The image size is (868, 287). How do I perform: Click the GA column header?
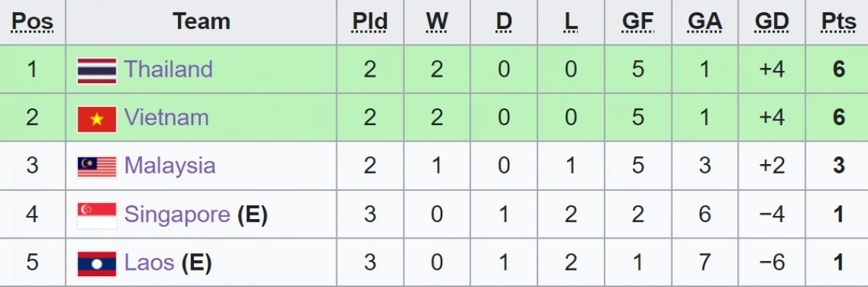point(705,22)
